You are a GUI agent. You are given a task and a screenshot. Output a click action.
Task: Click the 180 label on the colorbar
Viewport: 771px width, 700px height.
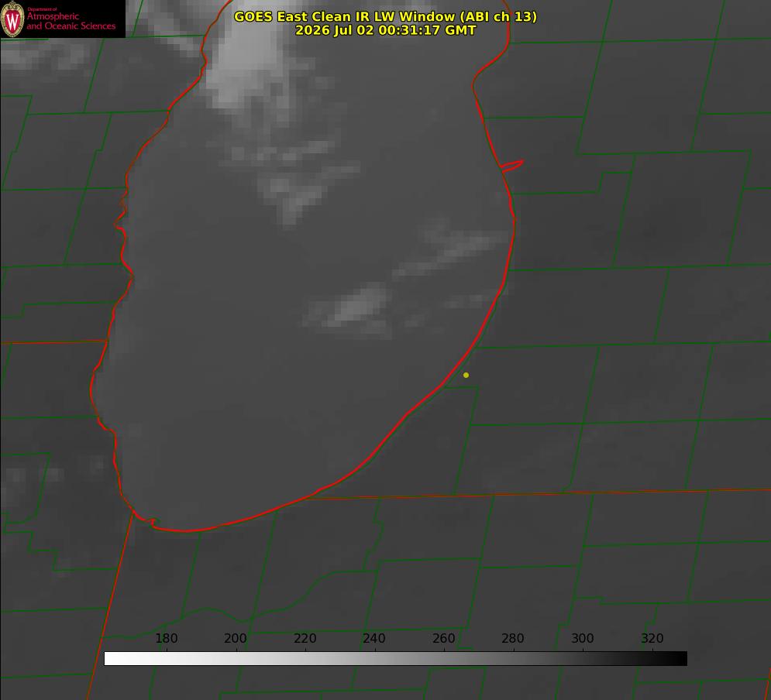166,638
